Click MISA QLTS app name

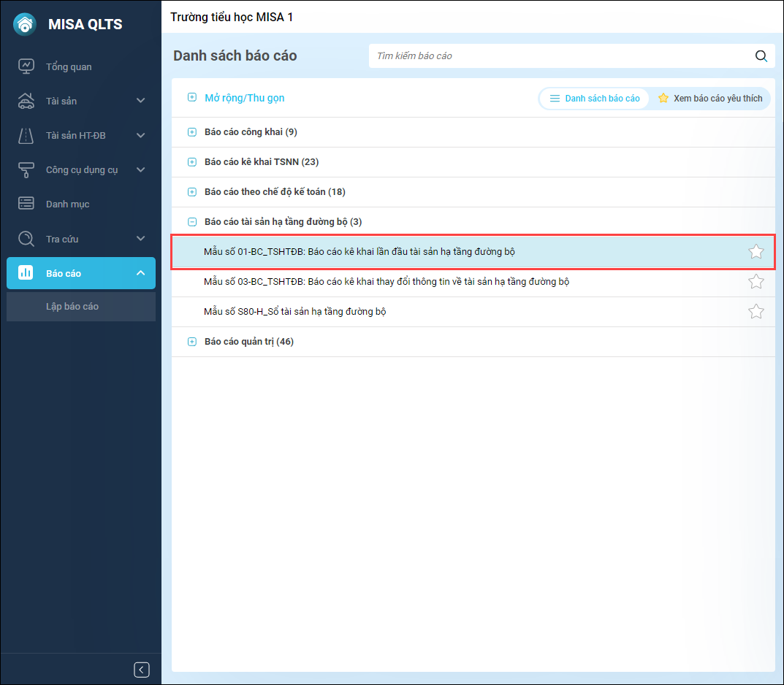click(x=85, y=24)
